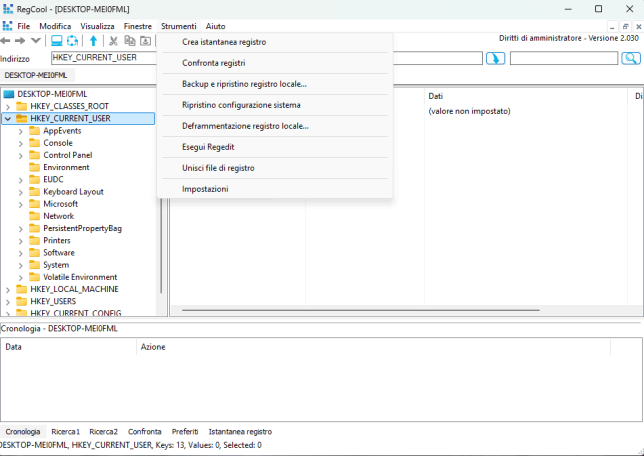Click the back navigation arrow
The height and width of the screenshot is (456, 644).
6,41
